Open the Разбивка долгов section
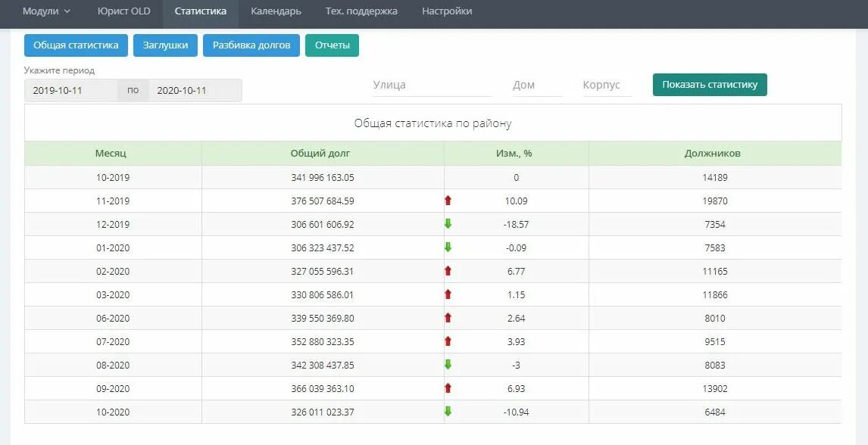 (x=251, y=45)
